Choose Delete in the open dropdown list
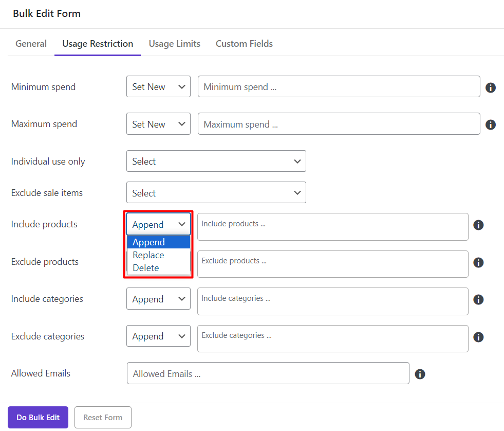 pyautogui.click(x=146, y=268)
